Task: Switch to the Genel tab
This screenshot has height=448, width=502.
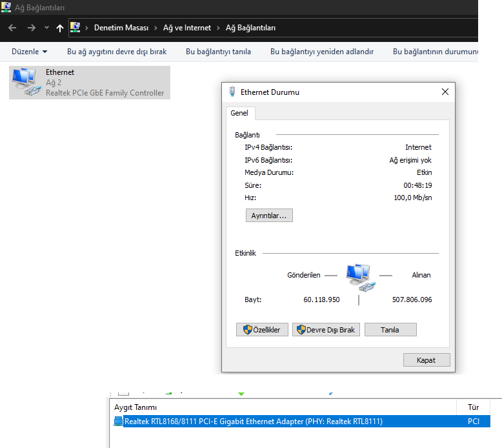Action: [x=239, y=113]
